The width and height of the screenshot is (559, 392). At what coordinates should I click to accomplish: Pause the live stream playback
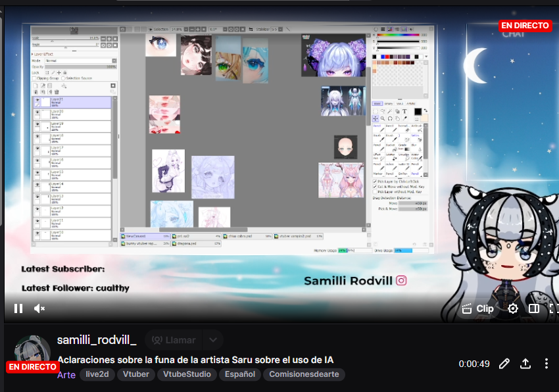click(18, 308)
